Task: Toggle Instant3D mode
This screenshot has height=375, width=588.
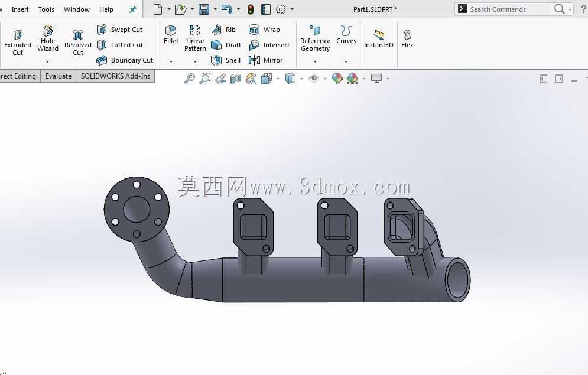Action: (378, 39)
